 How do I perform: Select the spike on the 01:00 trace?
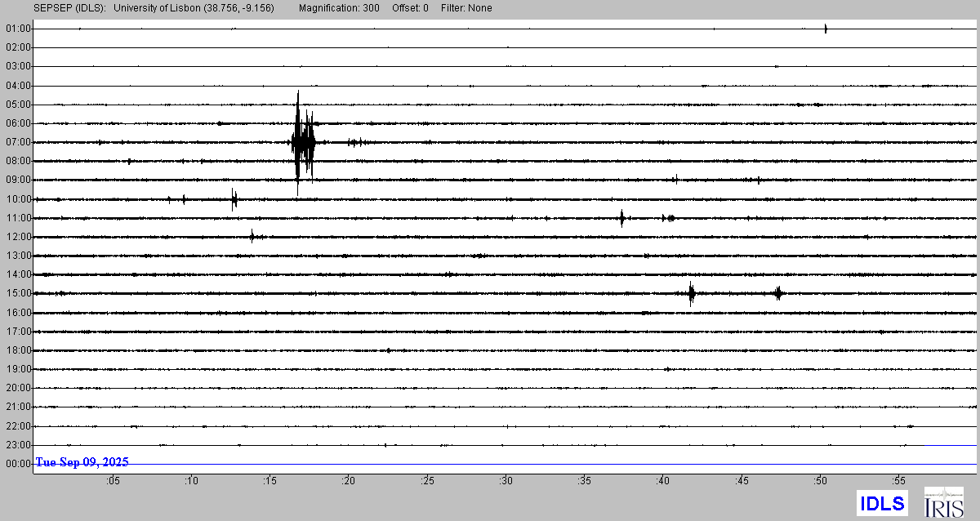pyautogui.click(x=826, y=29)
